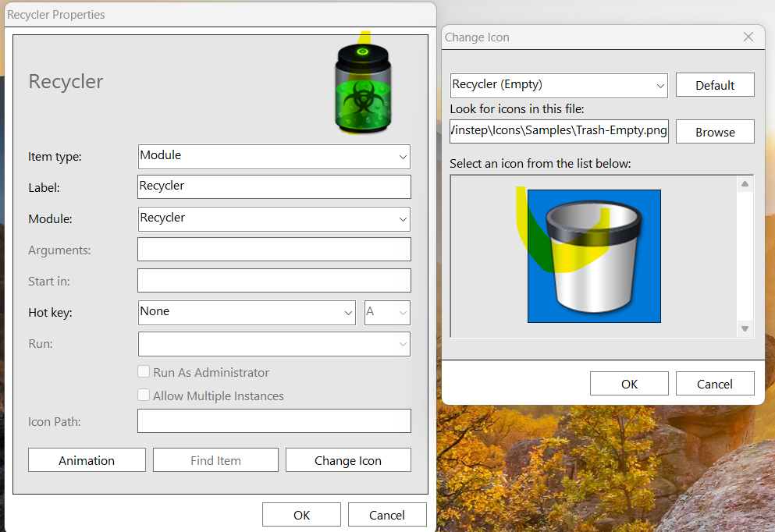The height and width of the screenshot is (532, 775).
Task: Reset icon with the Default button
Action: click(x=715, y=85)
